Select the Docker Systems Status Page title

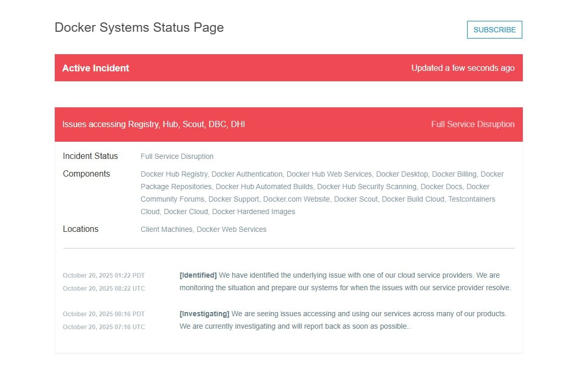[x=139, y=28]
